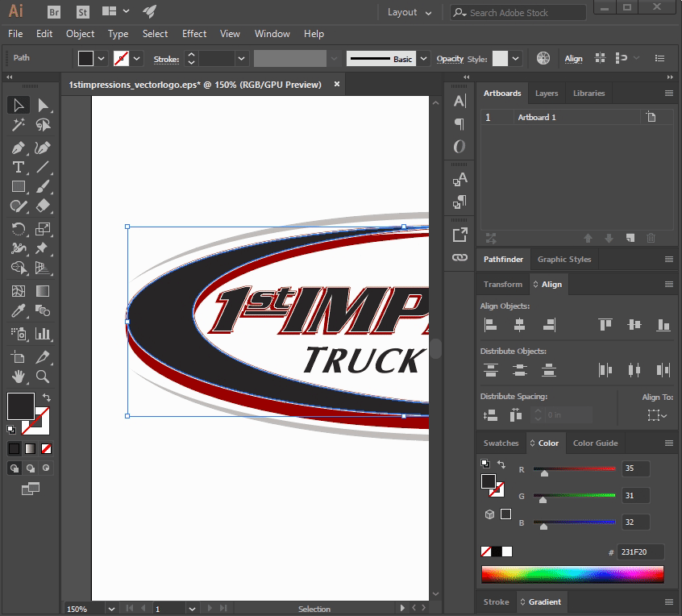Switch to the Swatches tab
682x616 pixels.
point(501,443)
